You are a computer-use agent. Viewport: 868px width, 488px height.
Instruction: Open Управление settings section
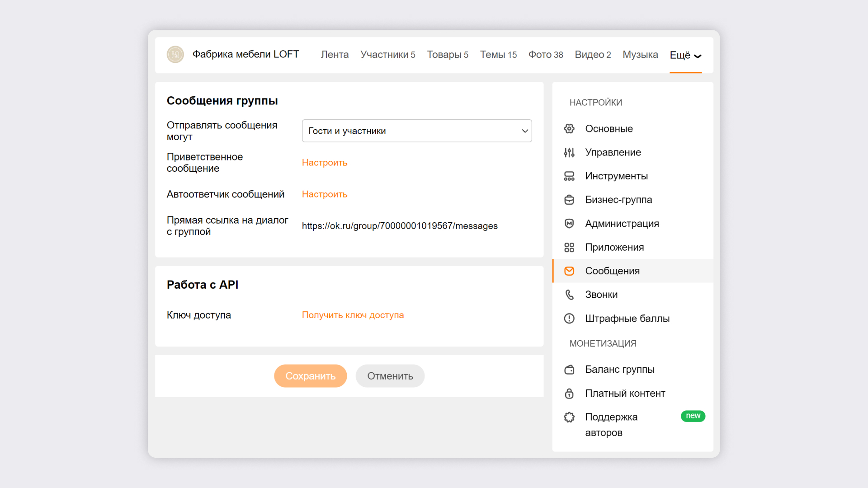coord(613,152)
